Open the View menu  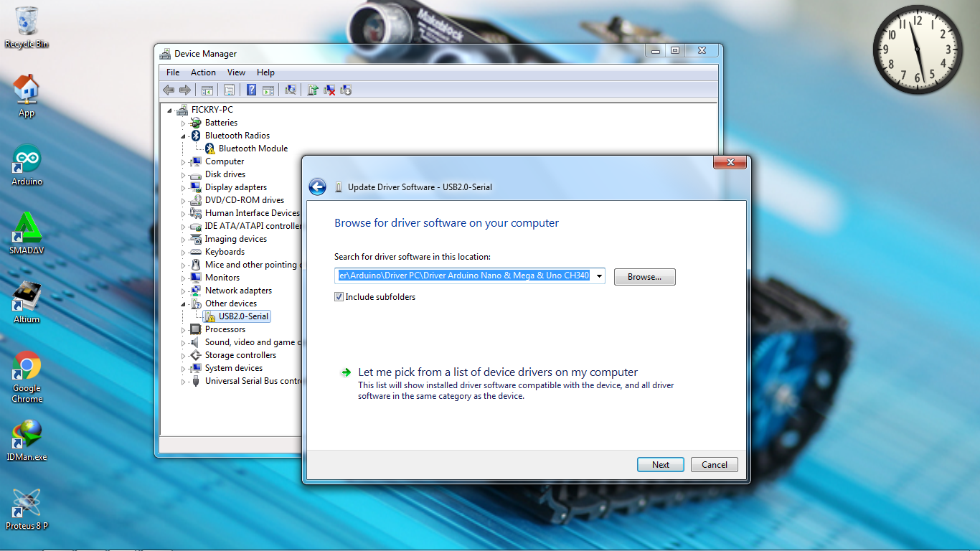[x=236, y=72]
